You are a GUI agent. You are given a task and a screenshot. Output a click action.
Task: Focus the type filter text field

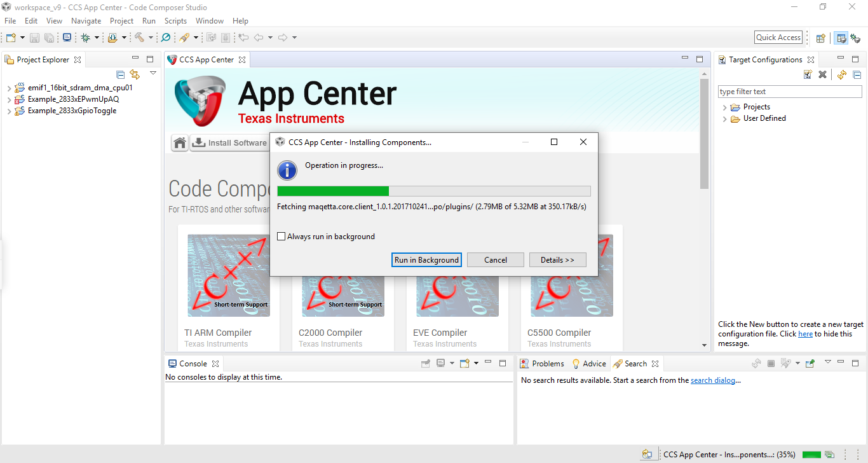[x=790, y=92]
